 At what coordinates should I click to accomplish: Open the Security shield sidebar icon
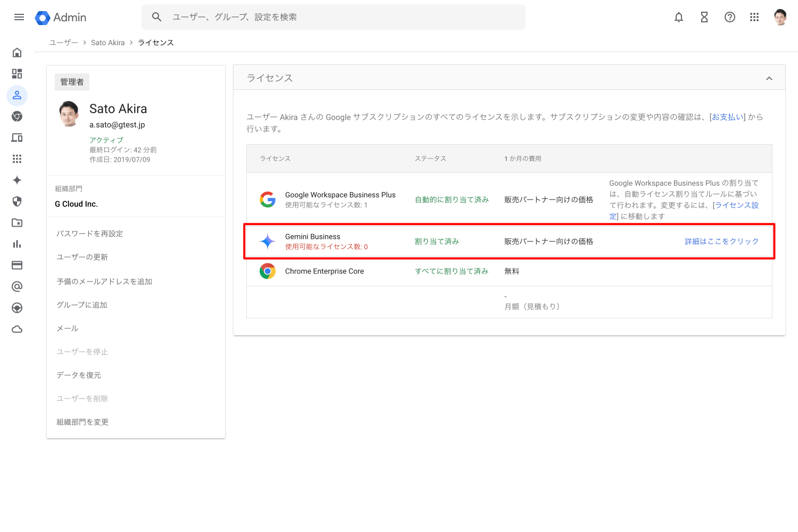pos(17,202)
